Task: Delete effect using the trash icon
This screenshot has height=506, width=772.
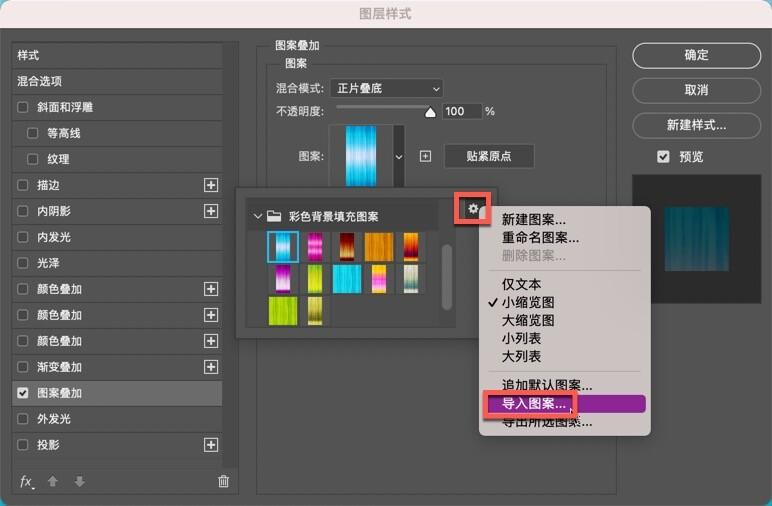Action: 224,481
